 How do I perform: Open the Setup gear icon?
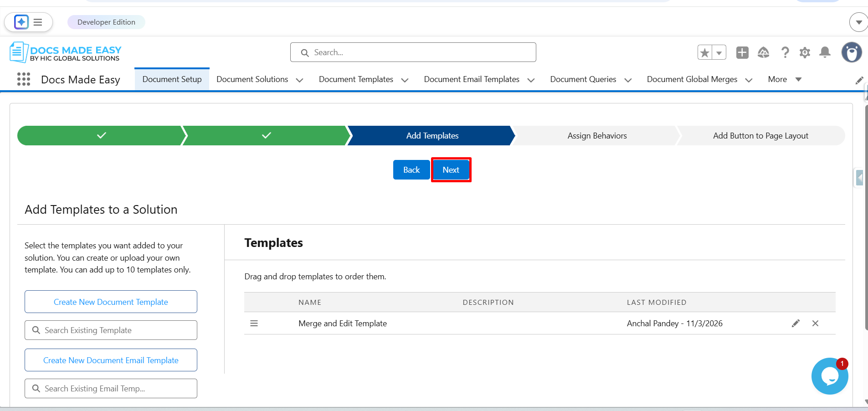tap(805, 53)
